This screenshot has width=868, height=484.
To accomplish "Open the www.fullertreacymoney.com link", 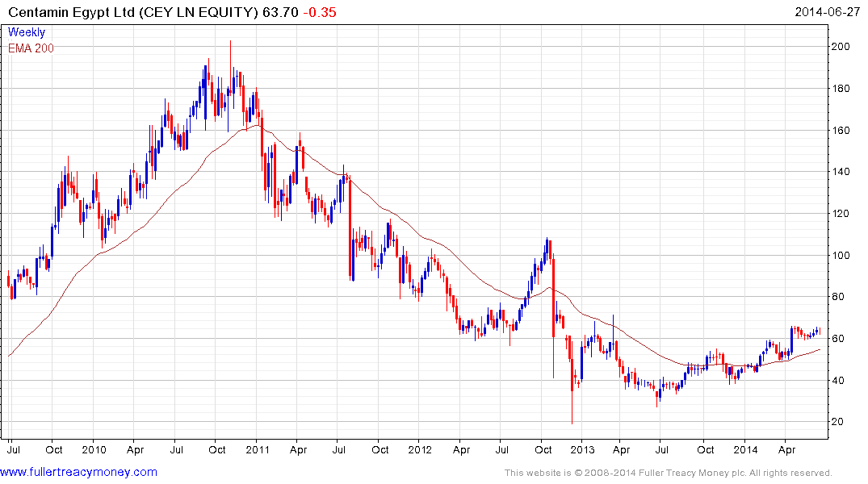I will pyautogui.click(x=78, y=473).
